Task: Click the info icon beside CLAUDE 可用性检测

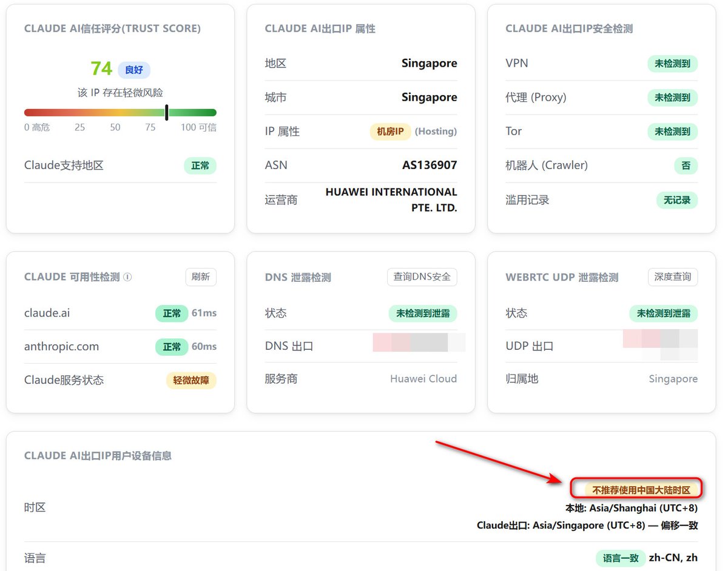Action: point(127,277)
